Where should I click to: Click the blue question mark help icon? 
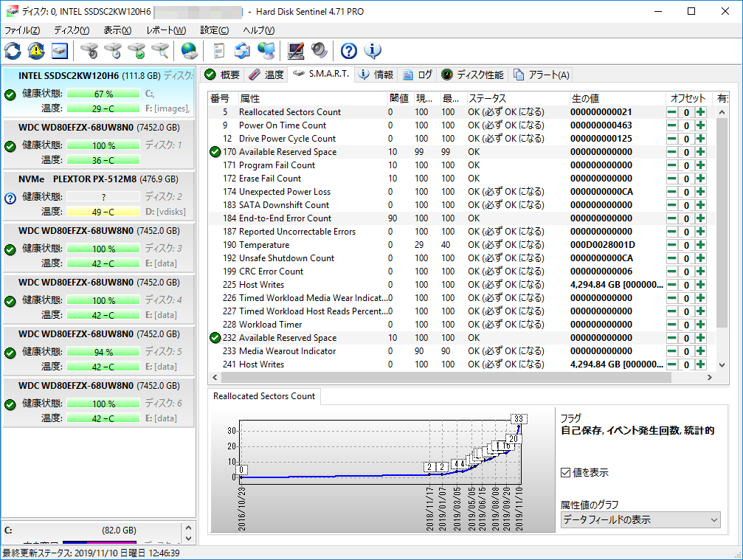tap(349, 51)
